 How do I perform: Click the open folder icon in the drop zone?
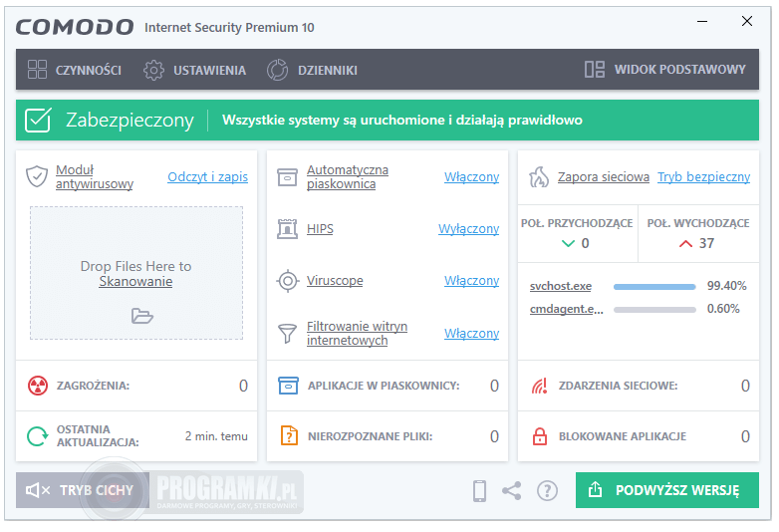(x=142, y=316)
